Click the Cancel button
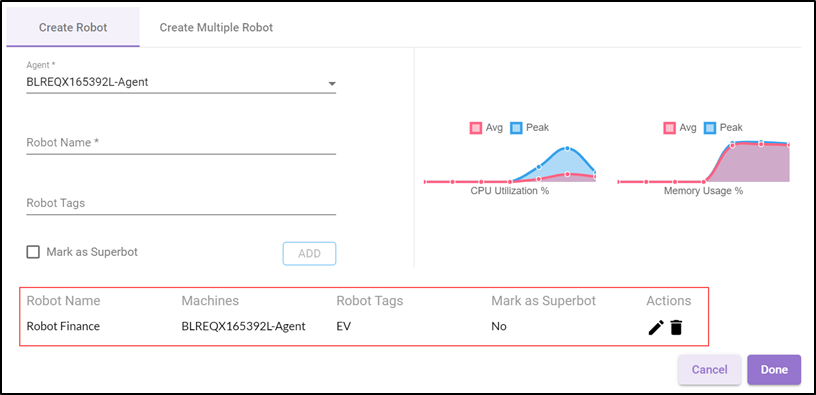 (709, 369)
